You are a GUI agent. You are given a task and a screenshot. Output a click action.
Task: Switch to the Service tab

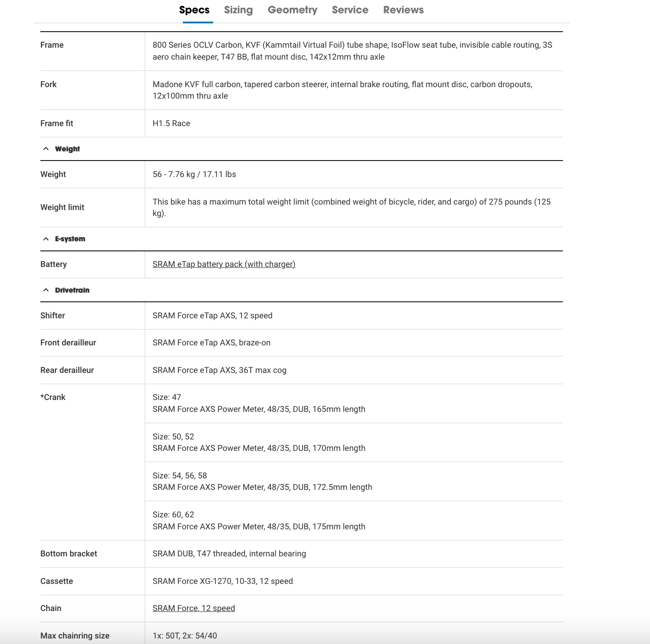[350, 10]
